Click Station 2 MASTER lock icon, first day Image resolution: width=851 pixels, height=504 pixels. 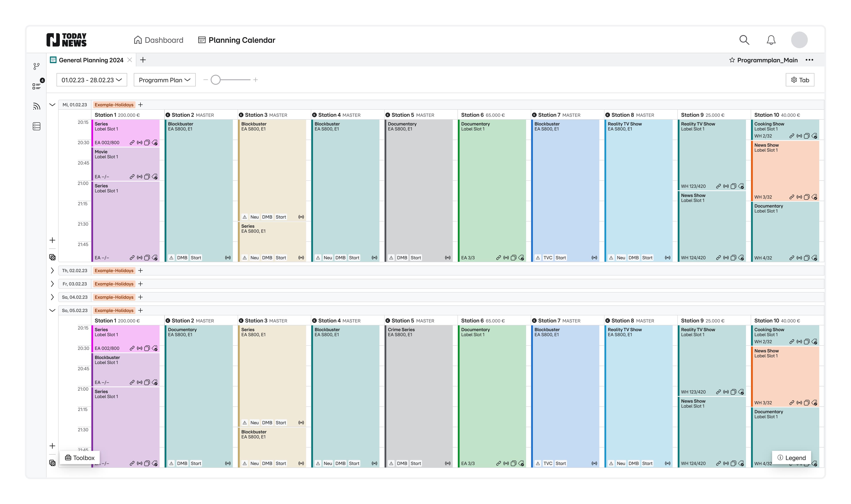(x=168, y=115)
